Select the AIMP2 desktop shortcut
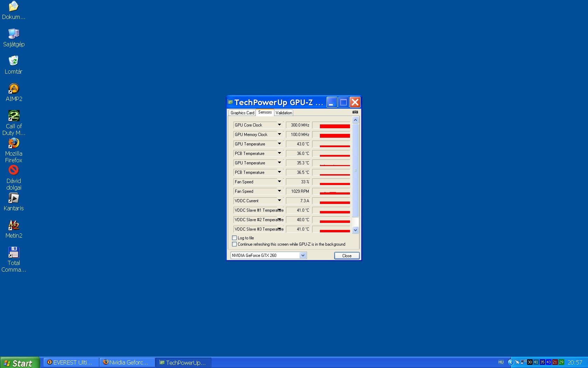The image size is (588, 368). [14, 93]
